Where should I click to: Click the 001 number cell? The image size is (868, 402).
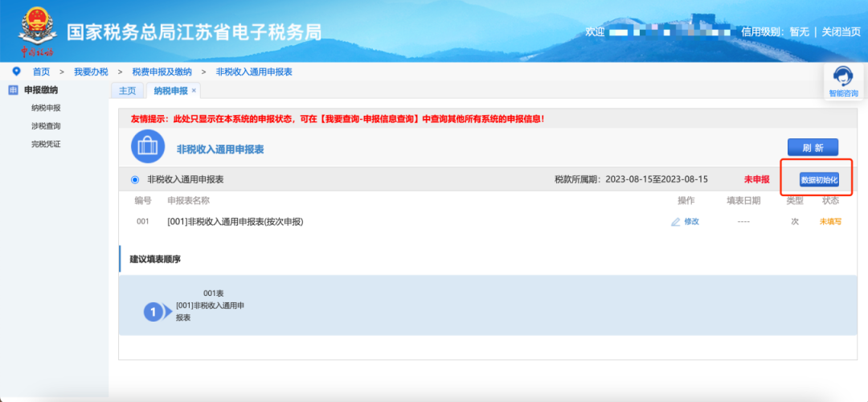(143, 221)
